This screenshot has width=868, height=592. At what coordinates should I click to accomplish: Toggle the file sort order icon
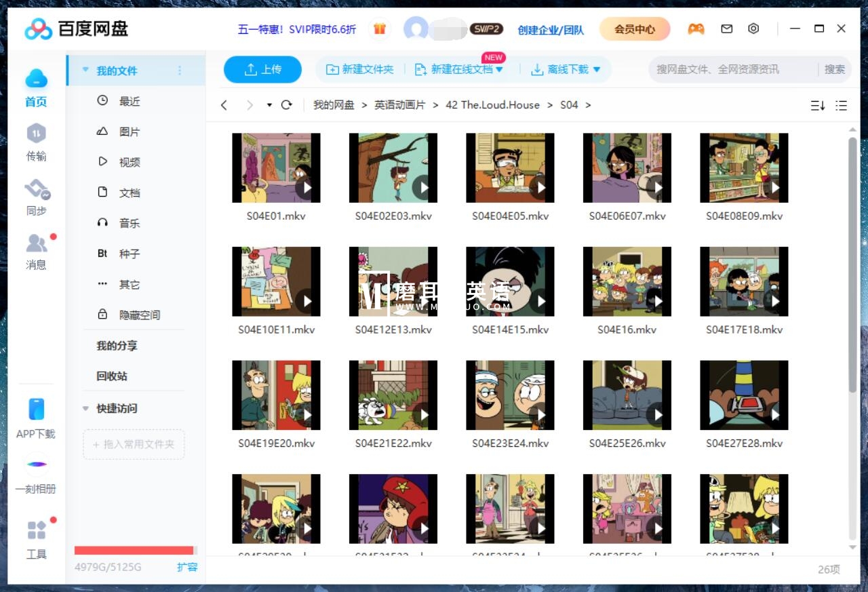818,105
